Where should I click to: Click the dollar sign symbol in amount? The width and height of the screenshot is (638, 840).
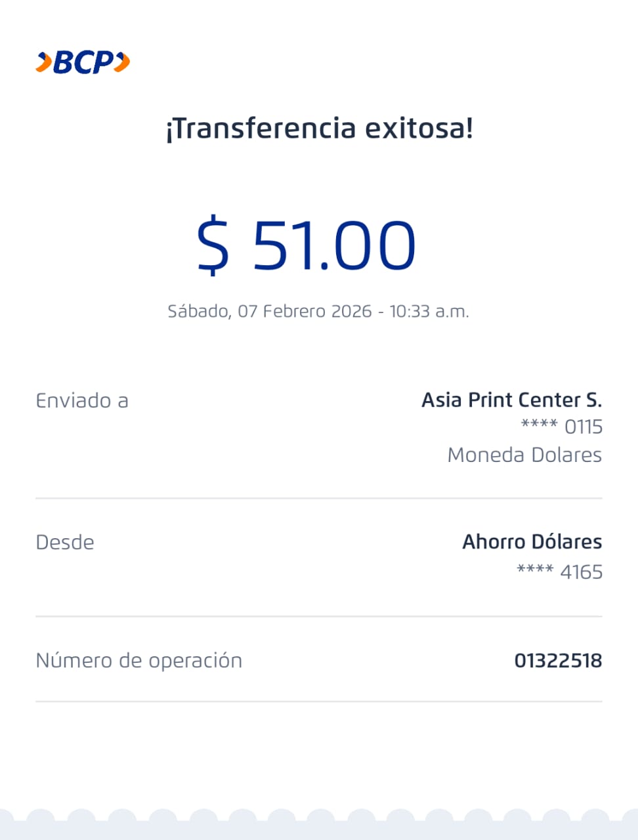[x=213, y=245]
